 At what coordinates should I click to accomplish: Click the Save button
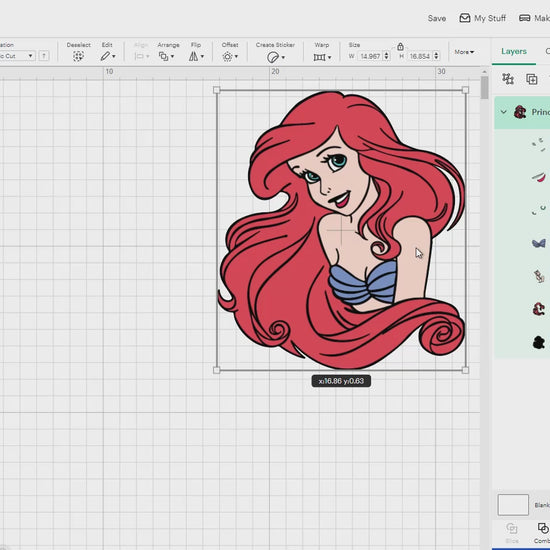[437, 18]
